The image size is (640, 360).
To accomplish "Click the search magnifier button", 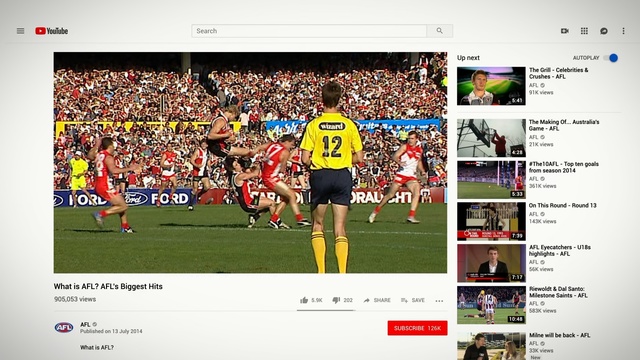I will [440, 31].
